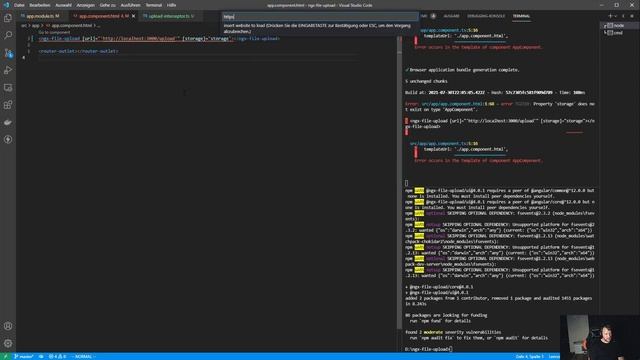Minimize the VS Code window
Image resolution: width=640 pixels, height=360 pixels.
click(x=601, y=5)
